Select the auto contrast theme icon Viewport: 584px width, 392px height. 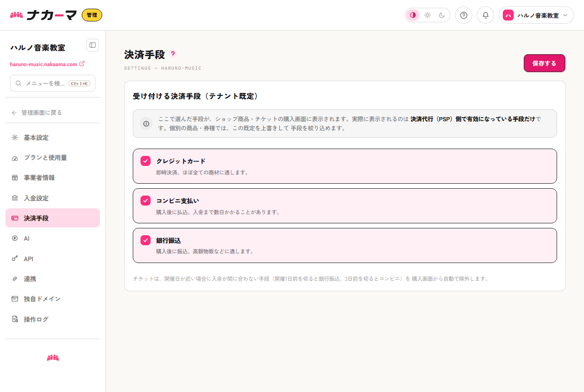(x=413, y=15)
